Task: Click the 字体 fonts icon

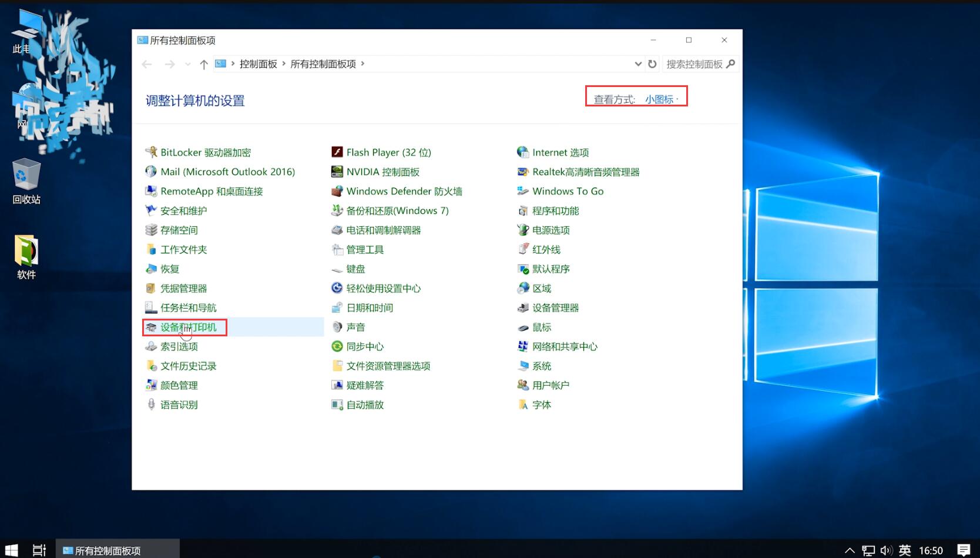Action: [x=523, y=405]
